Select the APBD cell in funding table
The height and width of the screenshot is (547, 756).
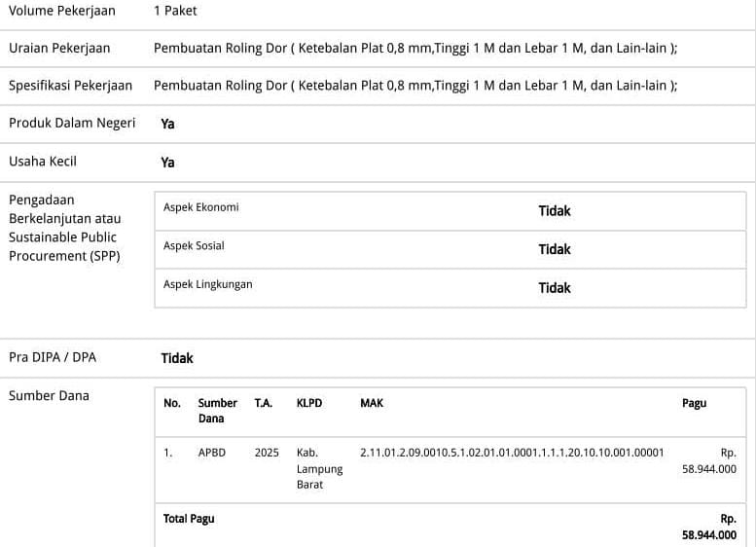coord(211,453)
